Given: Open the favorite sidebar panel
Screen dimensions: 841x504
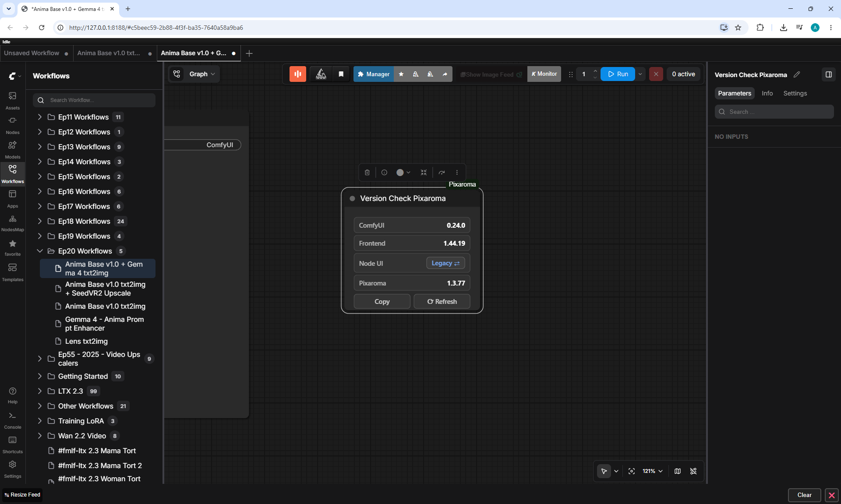Looking at the screenshot, I should point(13,248).
